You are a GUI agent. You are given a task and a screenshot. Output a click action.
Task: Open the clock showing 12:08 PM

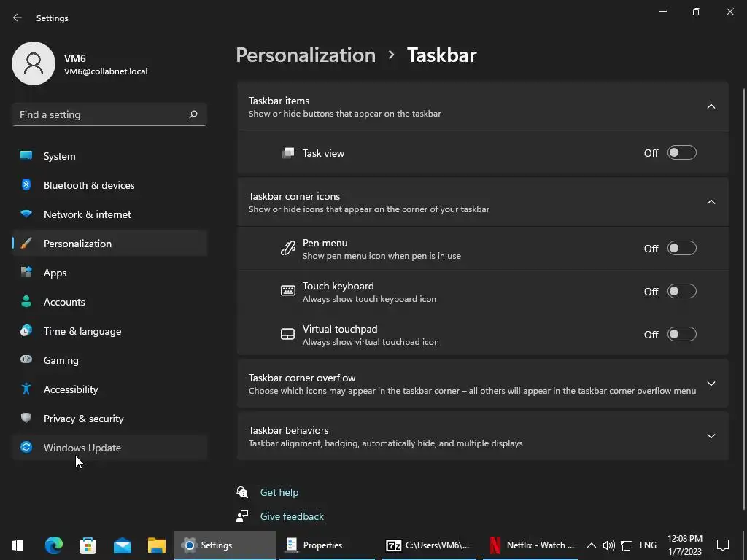(x=684, y=545)
